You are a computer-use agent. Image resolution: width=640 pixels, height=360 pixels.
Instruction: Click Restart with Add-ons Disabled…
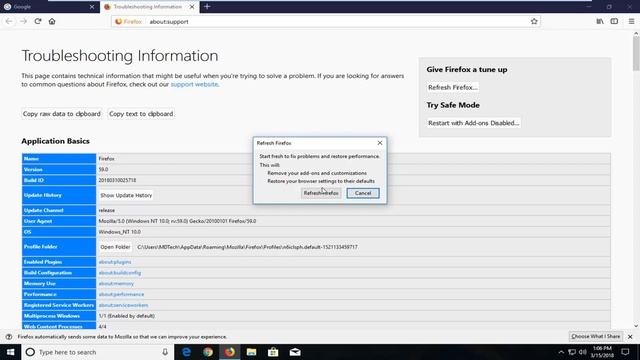click(x=473, y=123)
